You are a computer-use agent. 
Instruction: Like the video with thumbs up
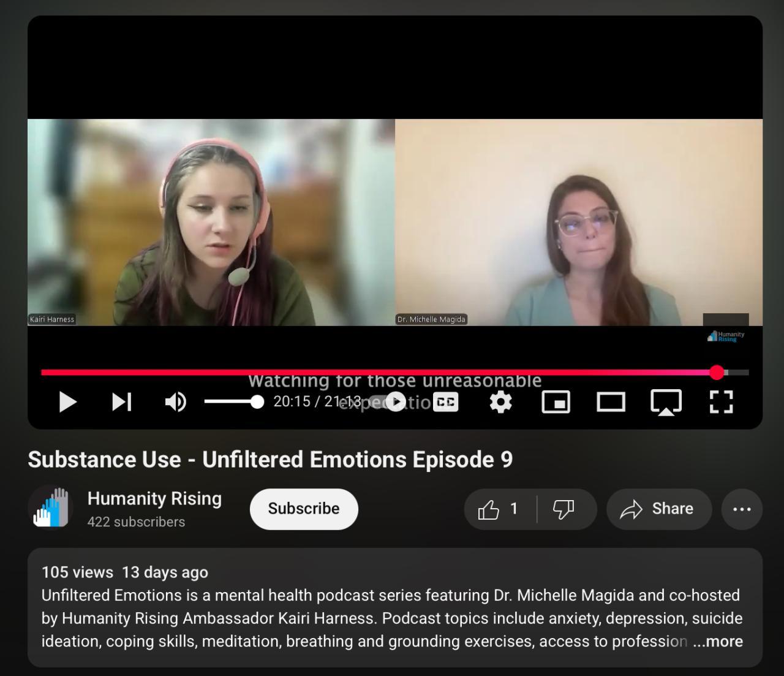click(x=499, y=509)
